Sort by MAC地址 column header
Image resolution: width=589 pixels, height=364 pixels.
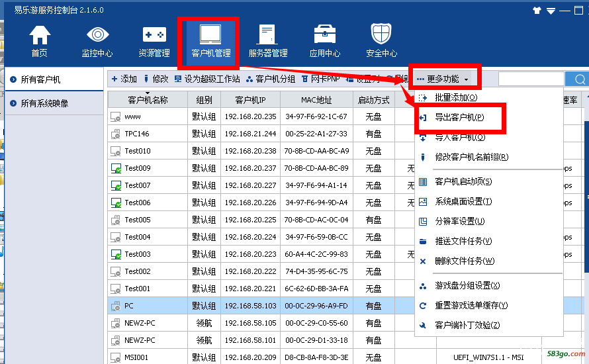(x=316, y=100)
